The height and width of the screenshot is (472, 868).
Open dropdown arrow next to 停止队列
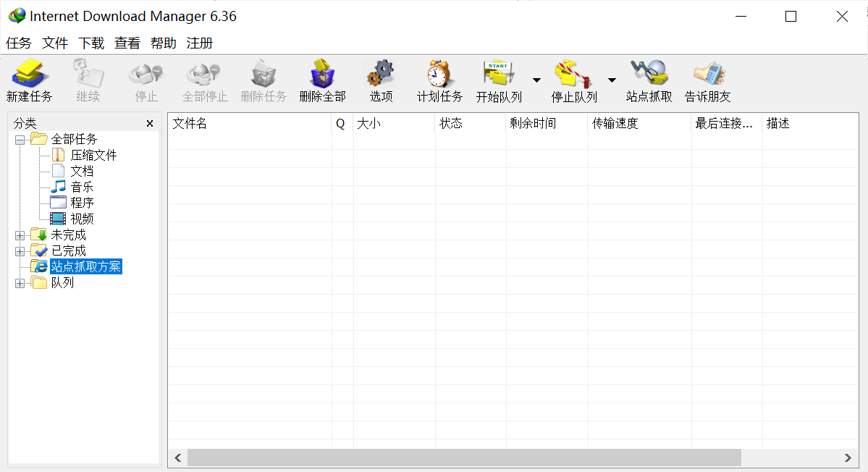click(612, 80)
